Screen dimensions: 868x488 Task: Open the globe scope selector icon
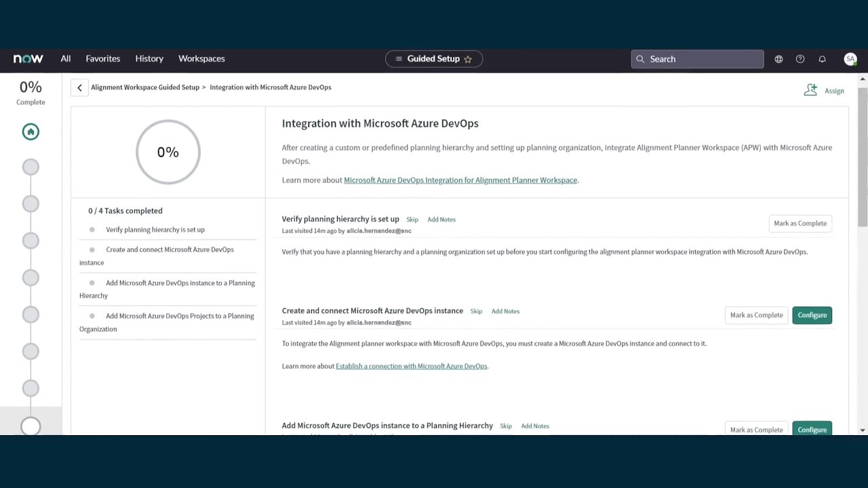[x=778, y=59]
